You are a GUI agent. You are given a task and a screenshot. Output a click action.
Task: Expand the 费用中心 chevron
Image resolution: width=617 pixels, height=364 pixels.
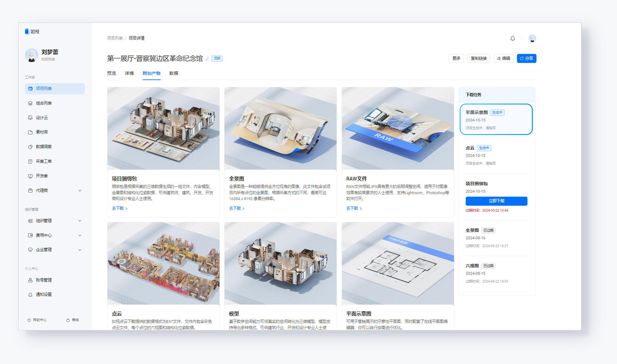tap(80, 235)
